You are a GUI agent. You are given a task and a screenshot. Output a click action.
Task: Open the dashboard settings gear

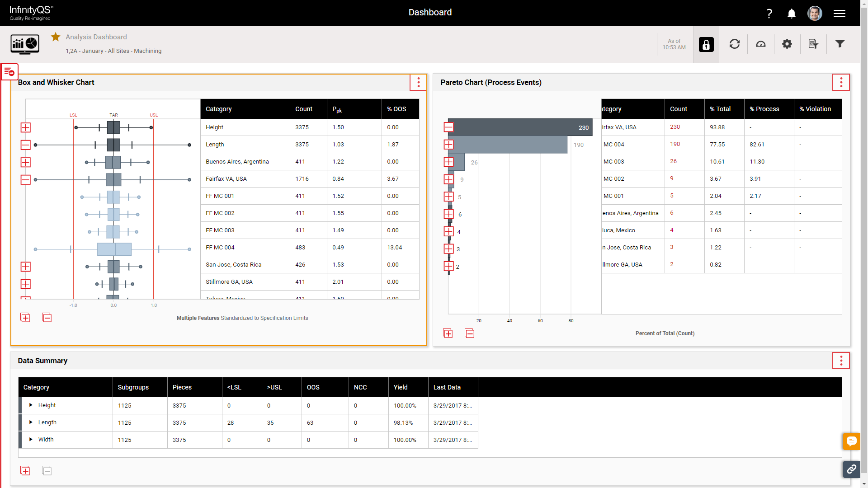coord(787,44)
